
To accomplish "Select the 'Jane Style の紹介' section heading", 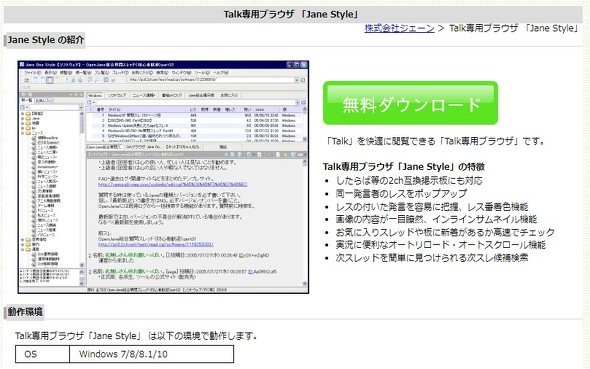I will coord(46,40).
